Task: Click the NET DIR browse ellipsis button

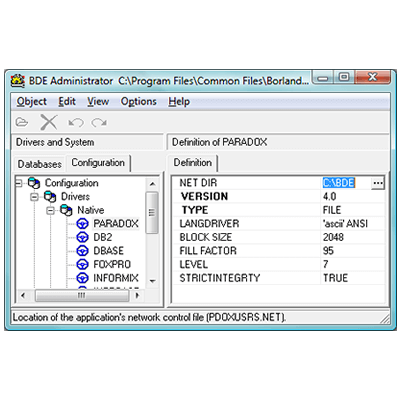Action: pos(377,183)
